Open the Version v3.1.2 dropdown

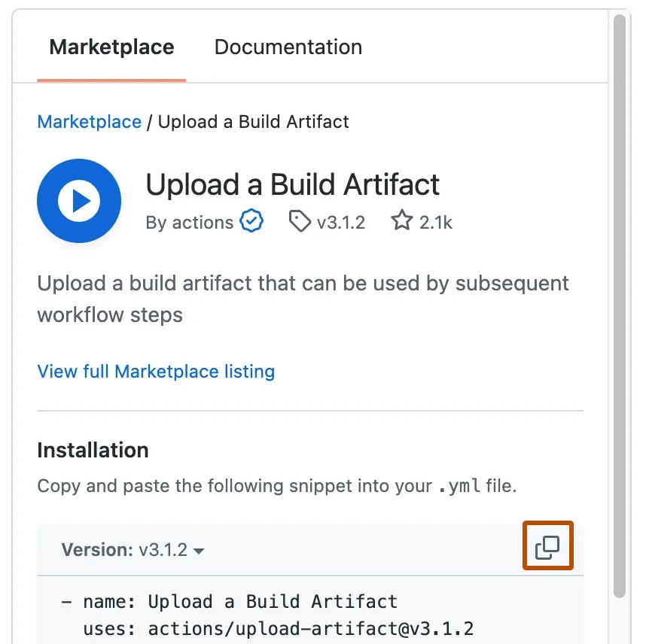coord(133,550)
